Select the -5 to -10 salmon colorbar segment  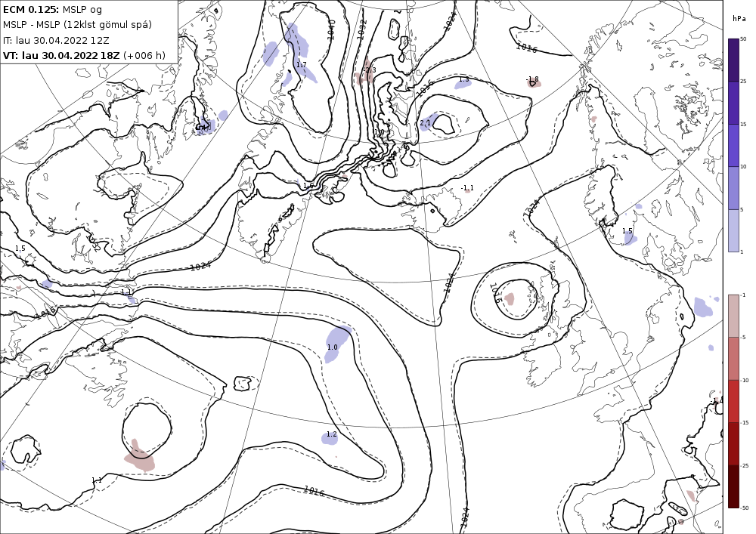(x=733, y=358)
